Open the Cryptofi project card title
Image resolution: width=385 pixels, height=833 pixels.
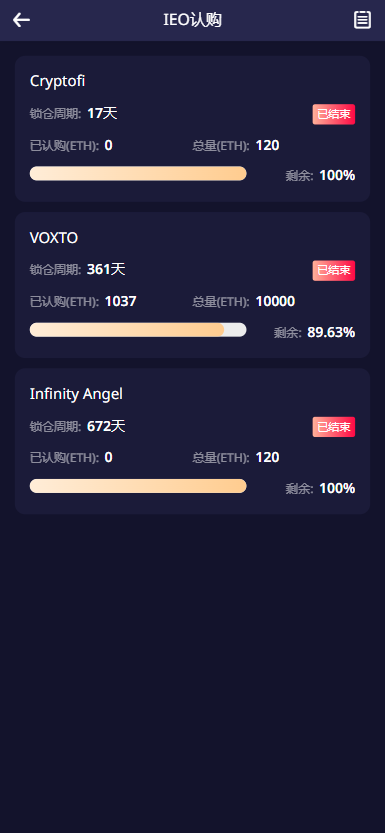click(57, 81)
